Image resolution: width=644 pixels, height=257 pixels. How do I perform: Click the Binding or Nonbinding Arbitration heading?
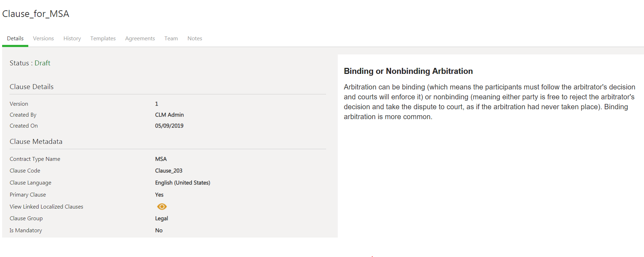(x=408, y=71)
